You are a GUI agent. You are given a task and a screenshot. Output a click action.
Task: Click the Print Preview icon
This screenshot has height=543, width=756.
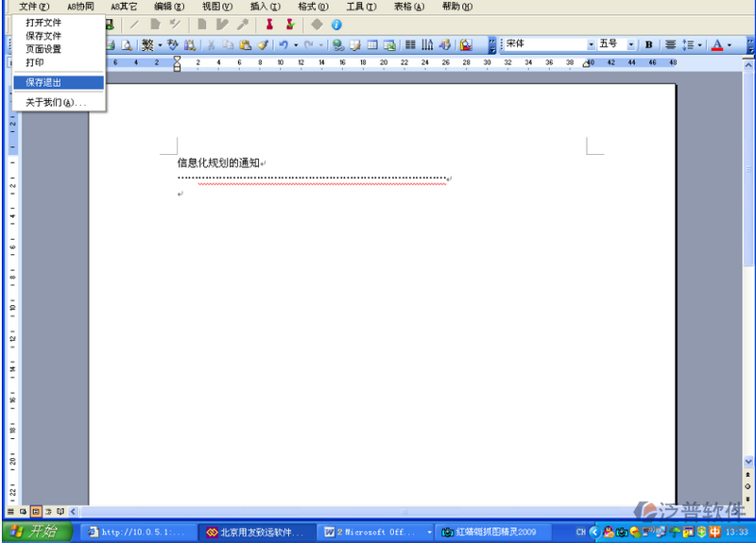point(127,44)
